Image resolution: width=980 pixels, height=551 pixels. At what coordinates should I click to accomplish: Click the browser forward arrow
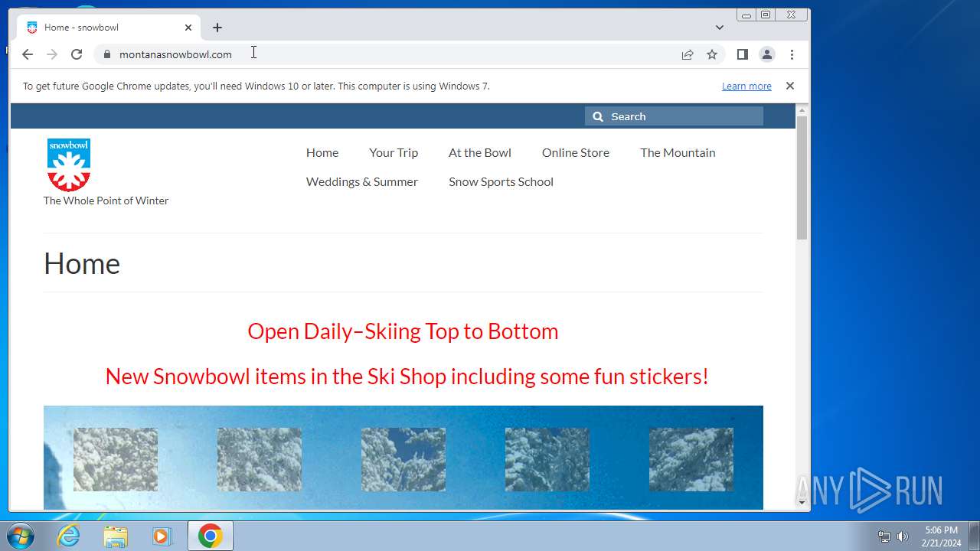[52, 54]
